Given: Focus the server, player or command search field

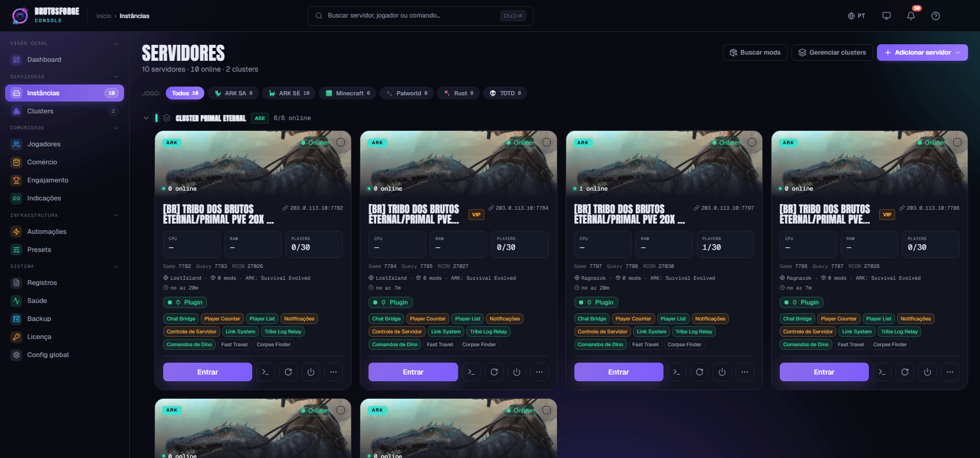Looking at the screenshot, I should pyautogui.click(x=421, y=16).
